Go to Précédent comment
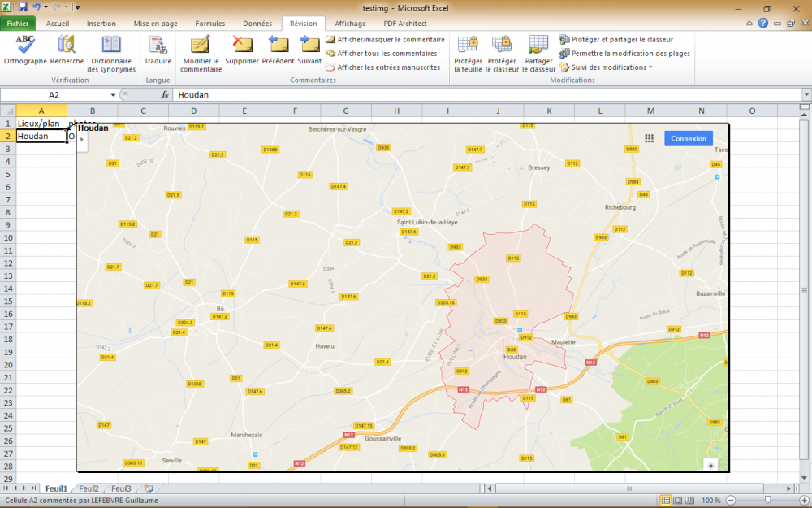The height and width of the screenshot is (508, 812). coord(278,50)
